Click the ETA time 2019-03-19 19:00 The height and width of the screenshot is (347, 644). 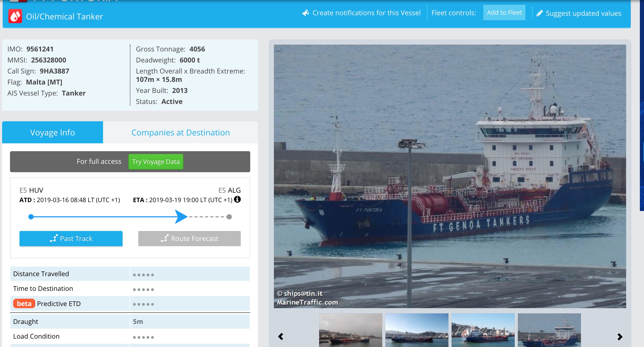(174, 200)
